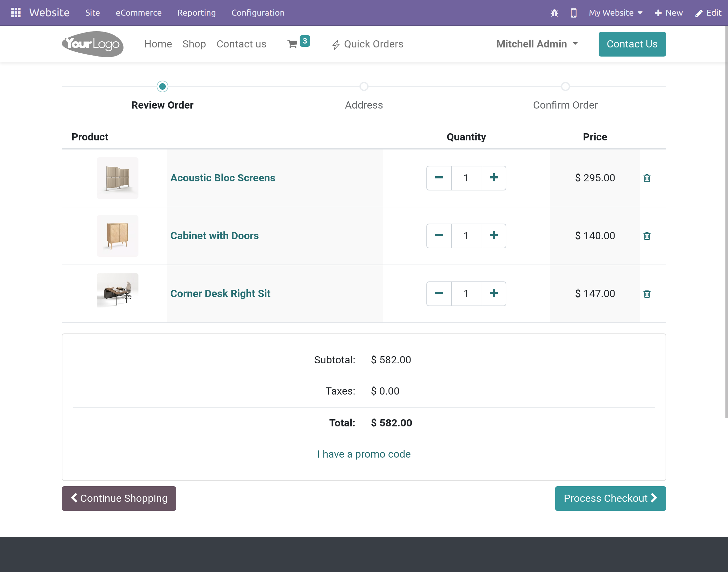Select the Confirm Order step circle
The height and width of the screenshot is (572, 728).
tap(565, 86)
